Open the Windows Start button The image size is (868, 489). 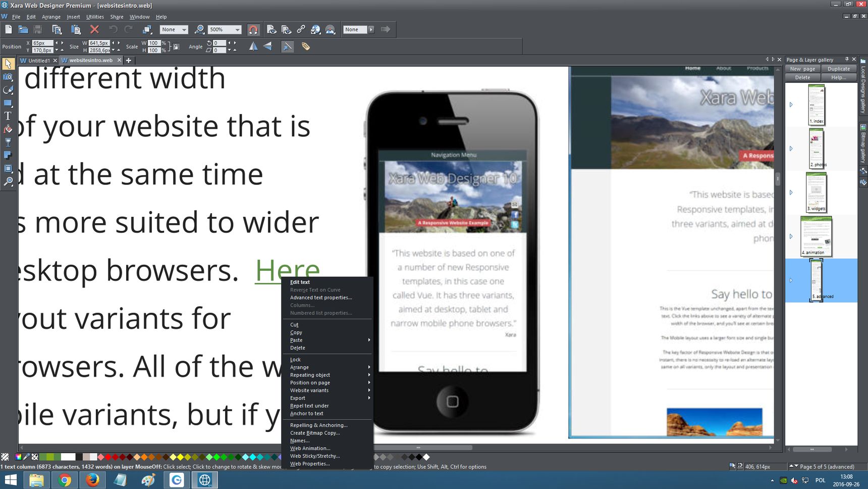tap(11, 480)
